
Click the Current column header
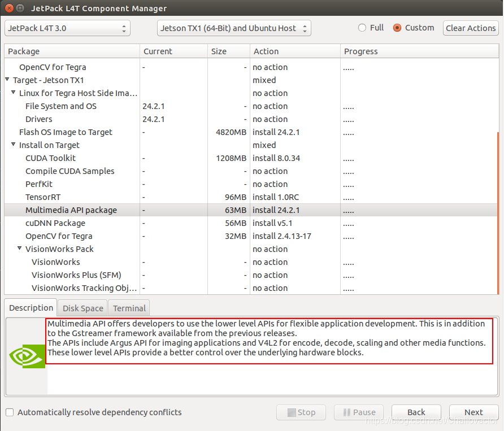pyautogui.click(x=173, y=51)
